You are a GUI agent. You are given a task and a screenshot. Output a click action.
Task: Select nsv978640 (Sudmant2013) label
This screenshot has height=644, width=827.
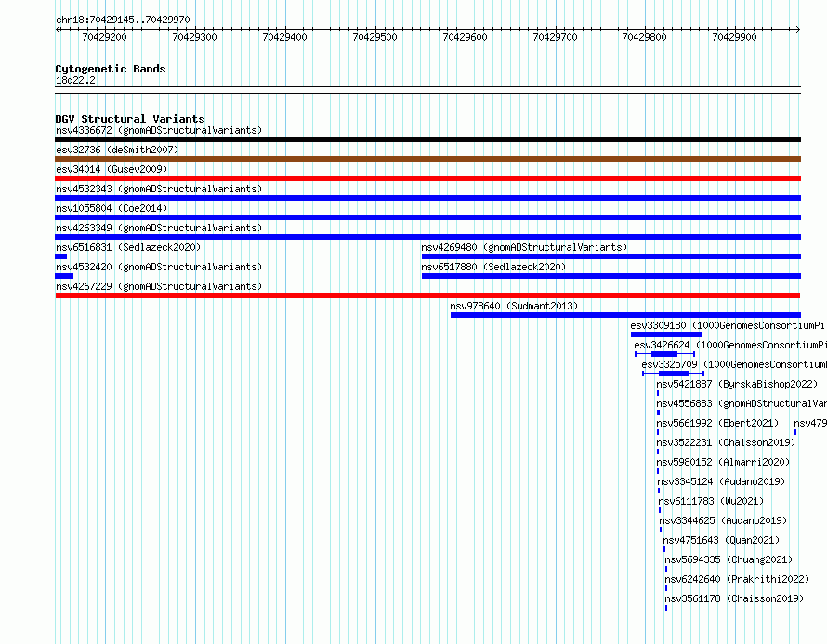pos(514,306)
